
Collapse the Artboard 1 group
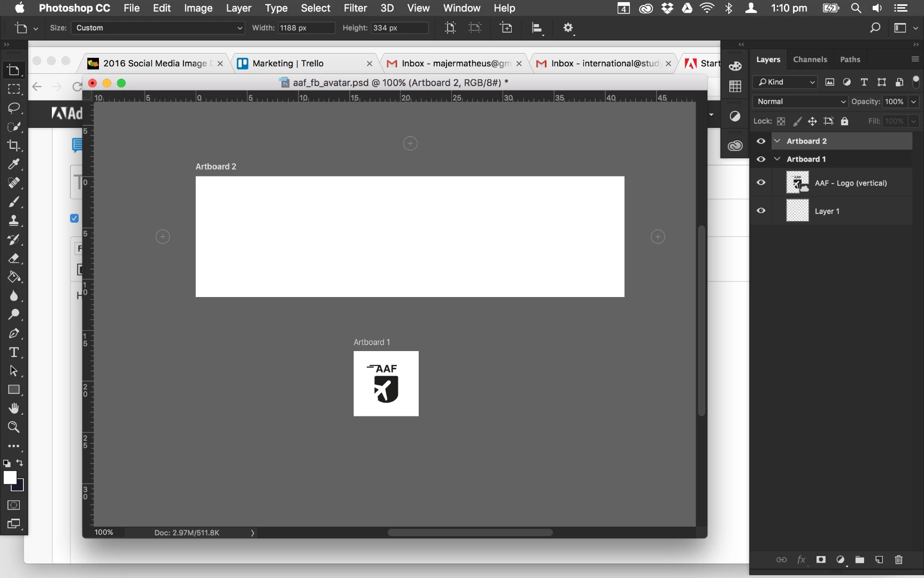pos(777,159)
